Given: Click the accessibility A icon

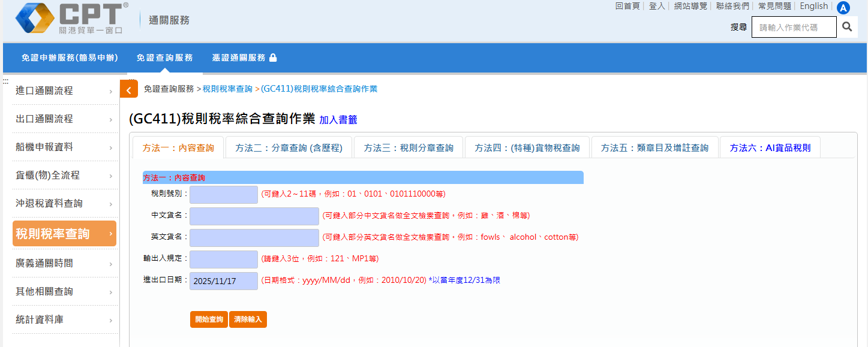Looking at the screenshot, I should (x=843, y=8).
